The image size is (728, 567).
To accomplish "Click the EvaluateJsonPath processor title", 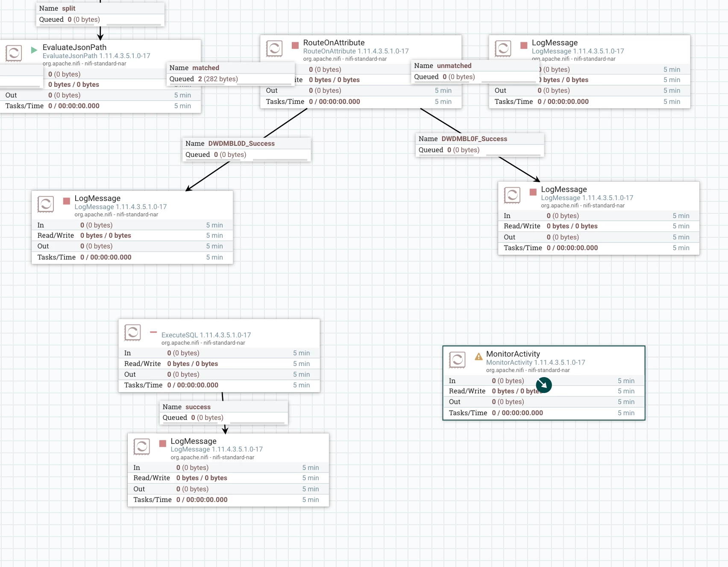I will coord(74,47).
